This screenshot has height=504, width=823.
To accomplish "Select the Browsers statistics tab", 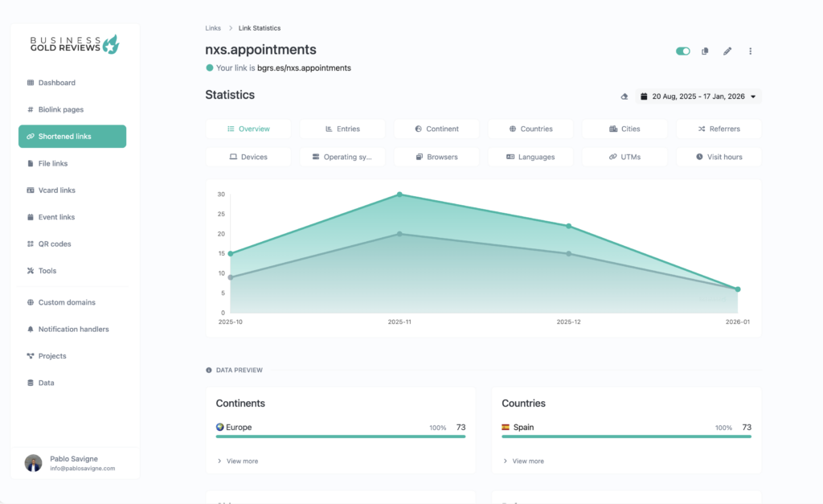I will pyautogui.click(x=436, y=157).
